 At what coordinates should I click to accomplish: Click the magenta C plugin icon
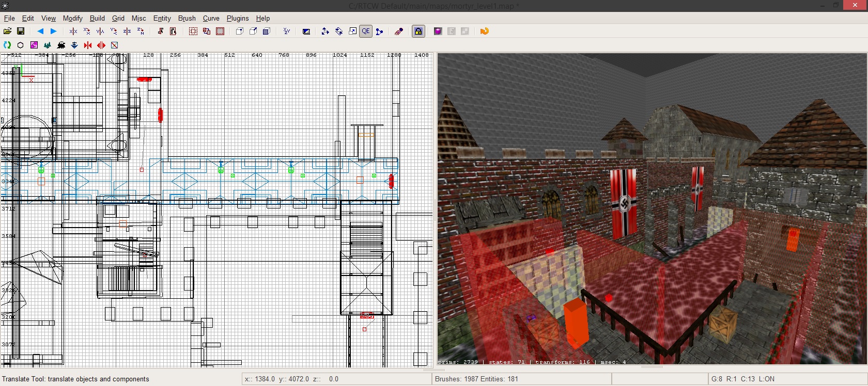[34, 45]
